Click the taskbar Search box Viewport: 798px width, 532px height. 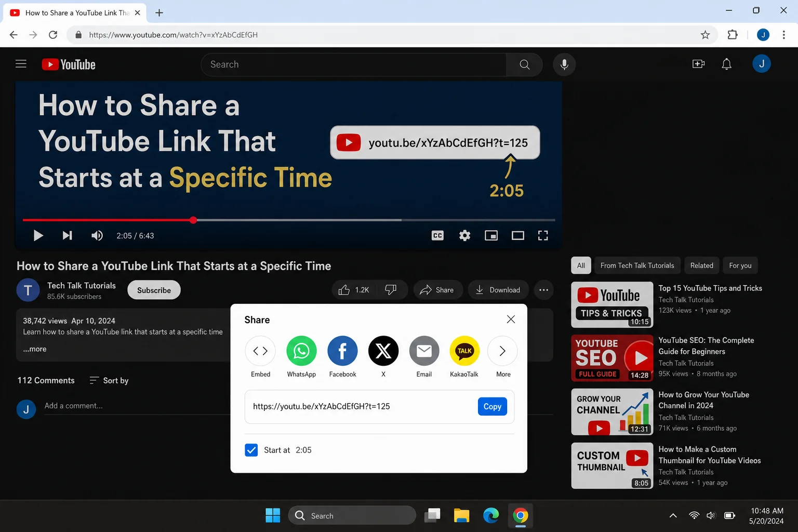point(352,515)
